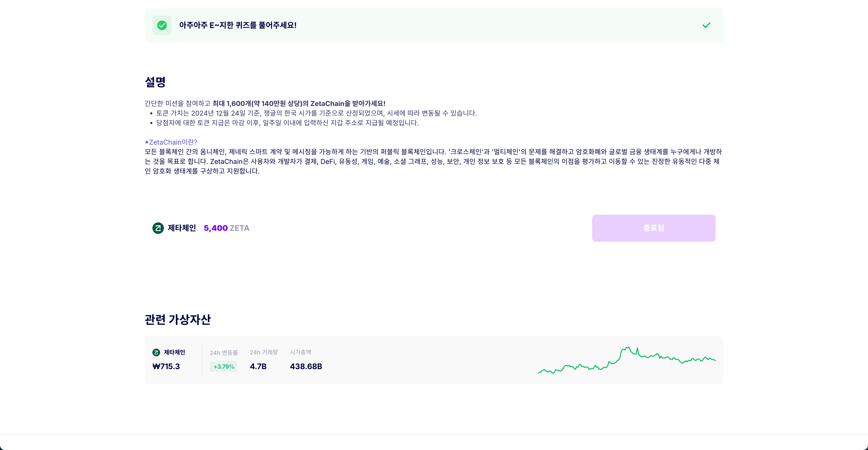The image size is (868, 450).
Task: Click the +3.79% change badge
Action: click(224, 366)
